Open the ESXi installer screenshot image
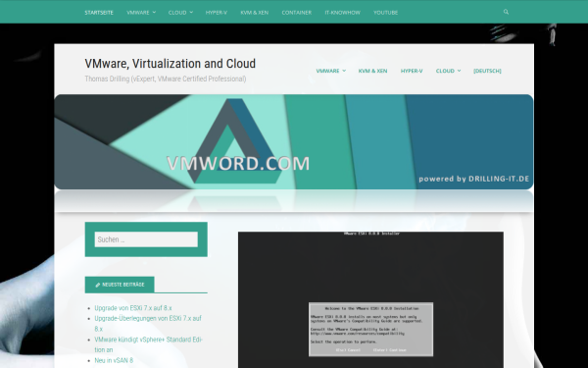588x368 pixels. click(370, 299)
